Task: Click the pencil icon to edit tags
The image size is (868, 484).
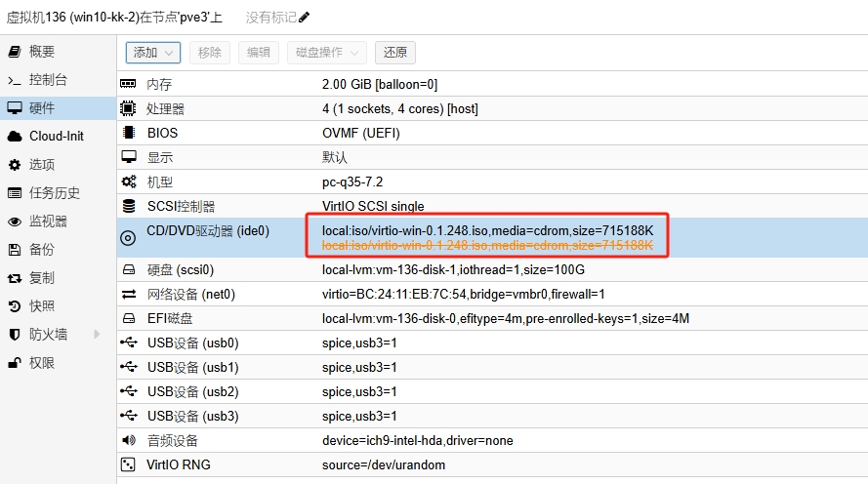Action: 305,18
